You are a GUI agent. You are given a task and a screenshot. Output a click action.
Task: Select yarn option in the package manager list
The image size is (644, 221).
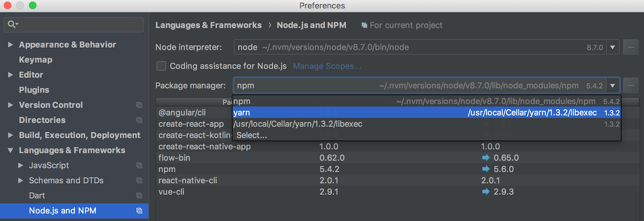click(427, 113)
